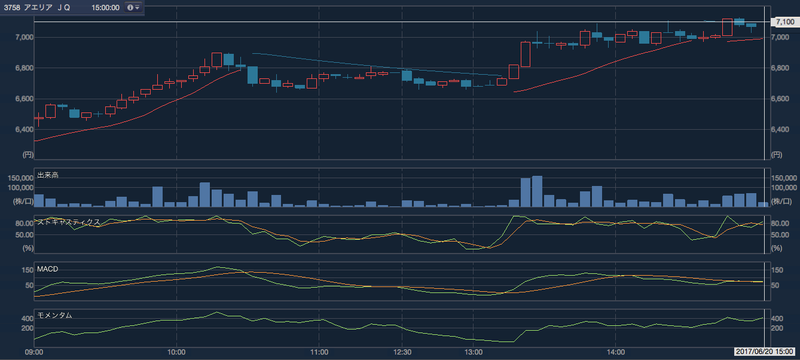Screen dimensions: 800x360
Task: Click the 11:00 time axis label
Action: click(x=319, y=352)
